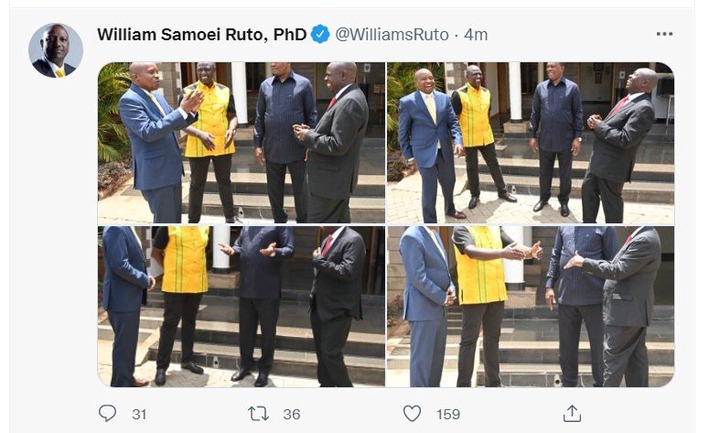This screenshot has height=433, width=720.
Task: View the top-left photo of men gesturing
Action: (241, 142)
